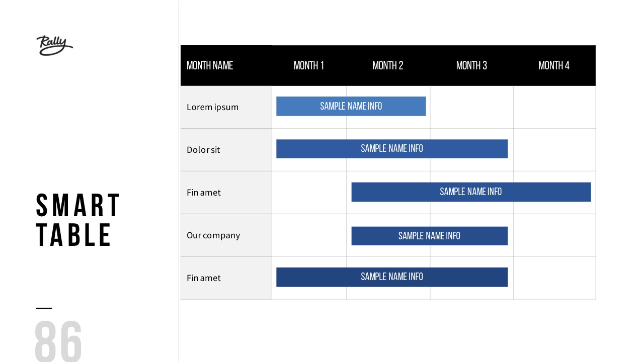The image size is (644, 362).
Task: Select the timeline bar in the bottom row
Action: [x=391, y=277]
